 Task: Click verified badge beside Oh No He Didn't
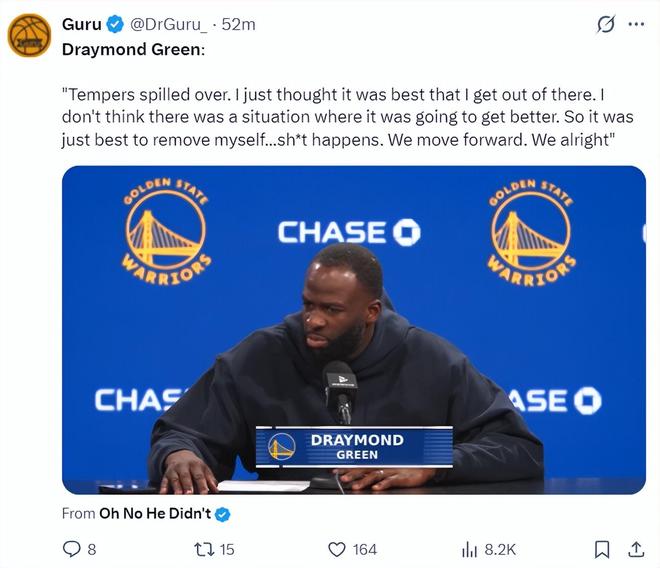(x=223, y=514)
